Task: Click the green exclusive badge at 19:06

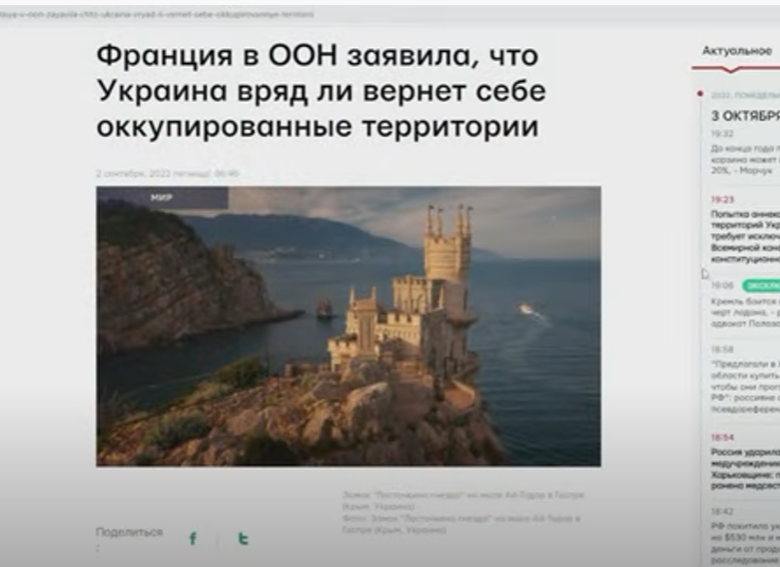Action: point(761,285)
